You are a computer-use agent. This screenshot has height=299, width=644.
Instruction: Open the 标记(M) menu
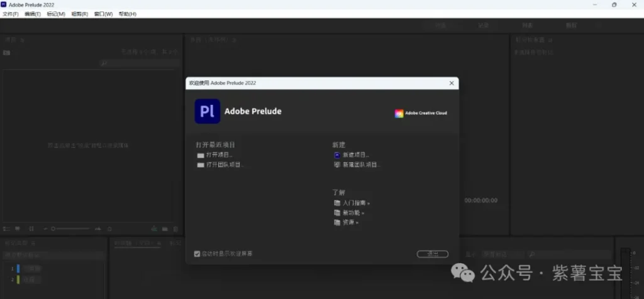point(56,14)
